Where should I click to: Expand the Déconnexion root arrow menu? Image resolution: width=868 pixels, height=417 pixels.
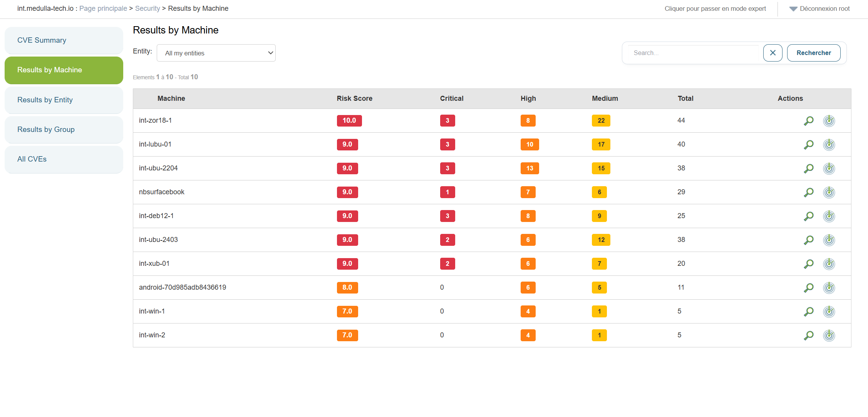793,9
